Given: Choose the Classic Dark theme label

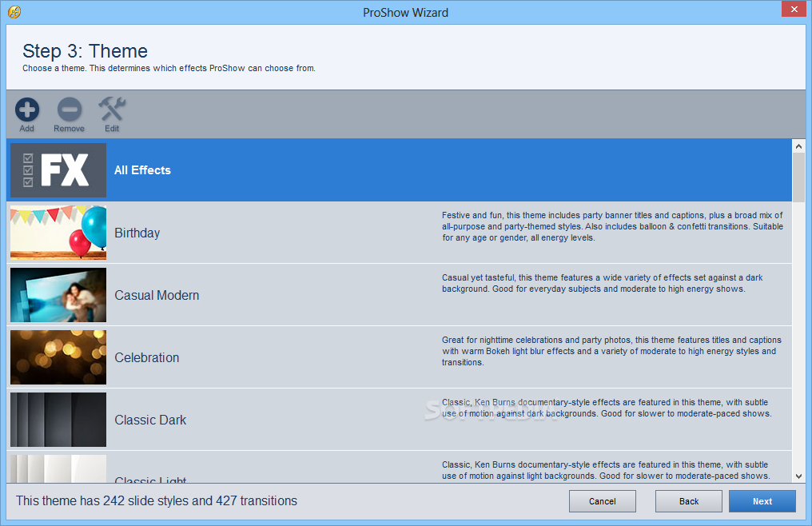Looking at the screenshot, I should coord(150,420).
